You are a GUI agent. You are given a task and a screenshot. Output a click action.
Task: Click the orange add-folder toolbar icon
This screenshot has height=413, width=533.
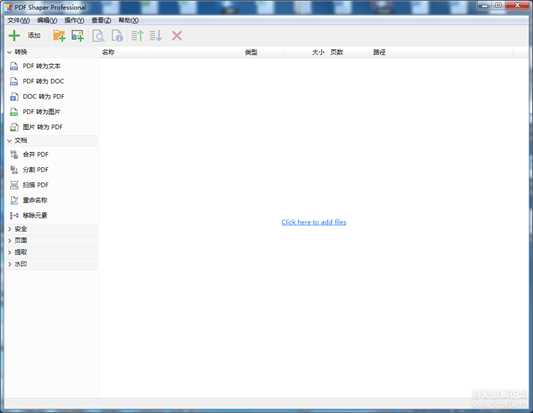click(59, 35)
